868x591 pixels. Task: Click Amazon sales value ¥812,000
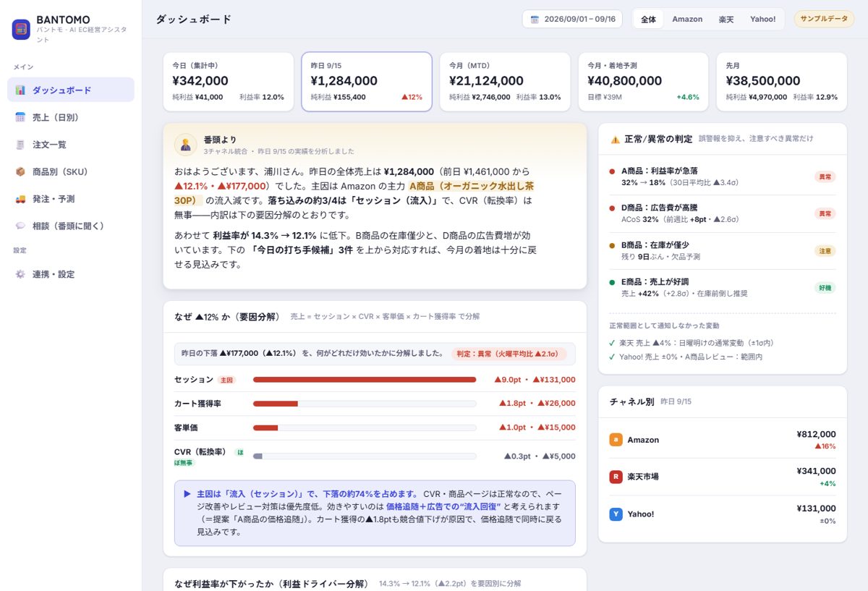(x=816, y=434)
